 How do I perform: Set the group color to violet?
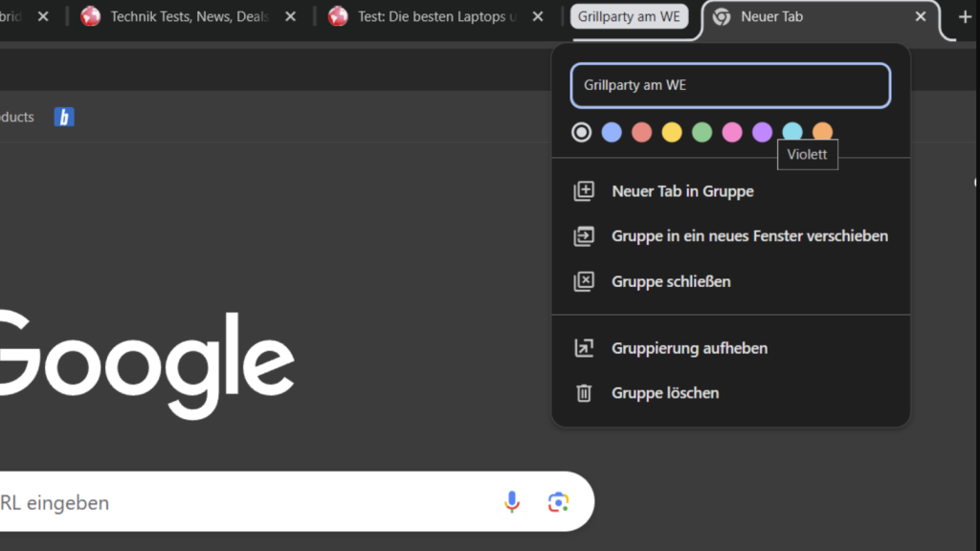[x=762, y=132]
